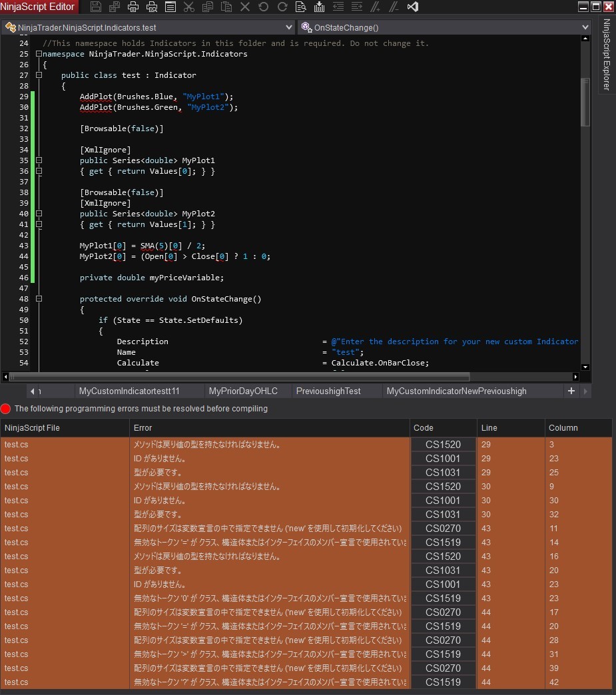The height and width of the screenshot is (695, 616).
Task: Collapse the test class block at line 27
Action: coord(39,75)
